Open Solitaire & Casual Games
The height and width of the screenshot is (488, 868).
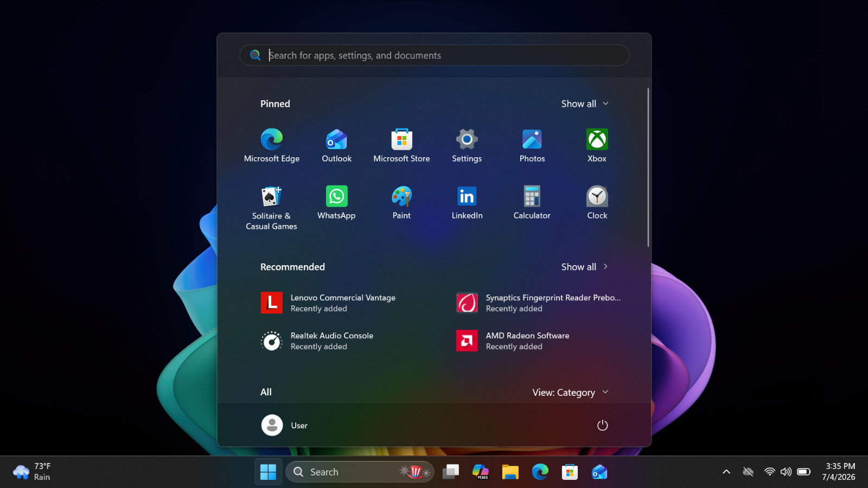(x=272, y=208)
